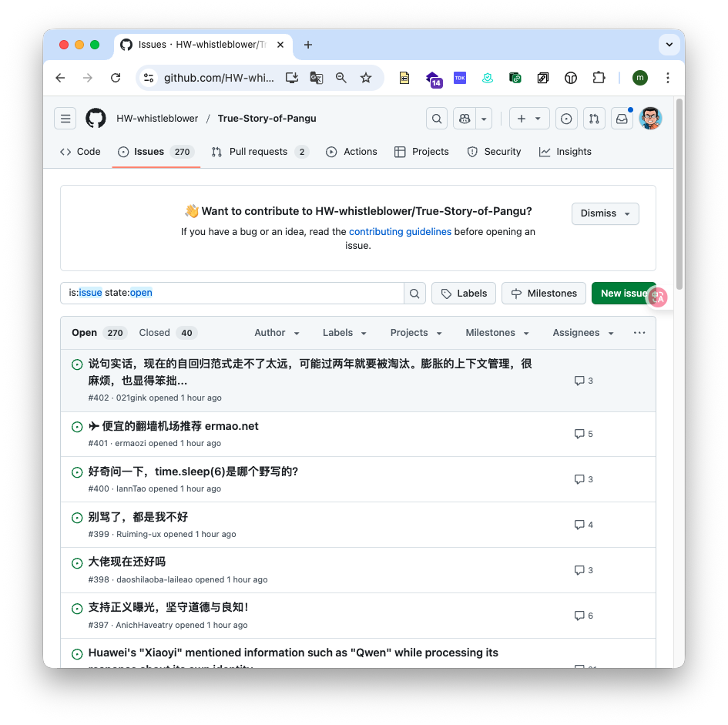Open Assignees filter dropdown
This screenshot has width=728, height=725.
pos(583,333)
